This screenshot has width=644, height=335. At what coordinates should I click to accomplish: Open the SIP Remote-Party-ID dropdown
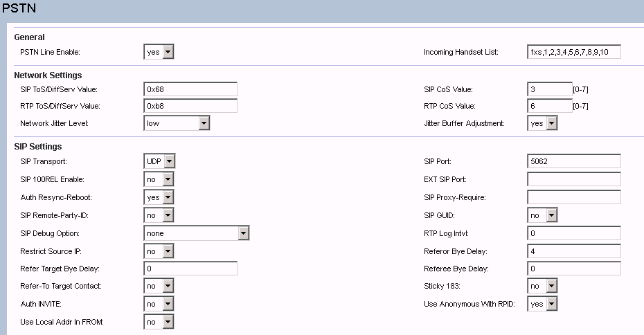coord(159,215)
